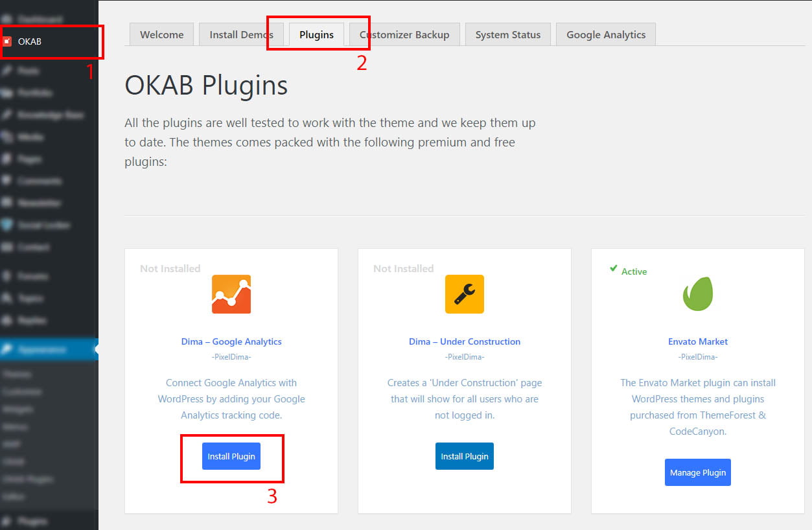The image size is (812, 530).
Task: Open the Install Demos tab
Action: (241, 34)
